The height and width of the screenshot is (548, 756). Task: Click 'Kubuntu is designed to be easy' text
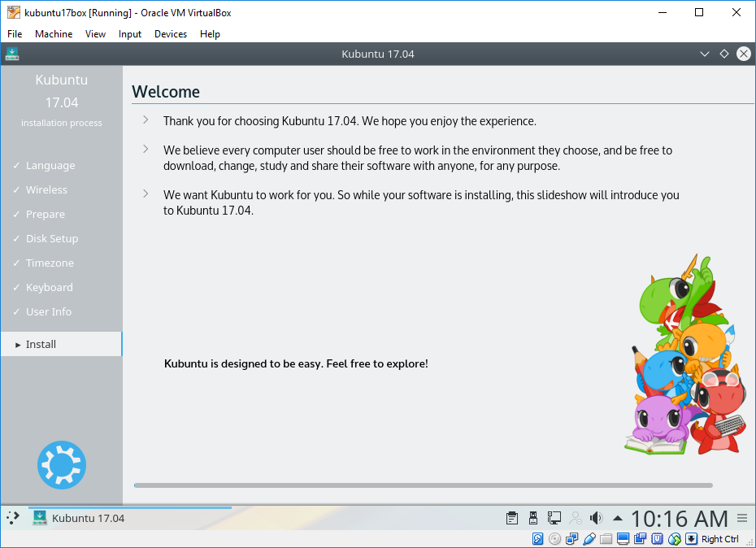(296, 363)
